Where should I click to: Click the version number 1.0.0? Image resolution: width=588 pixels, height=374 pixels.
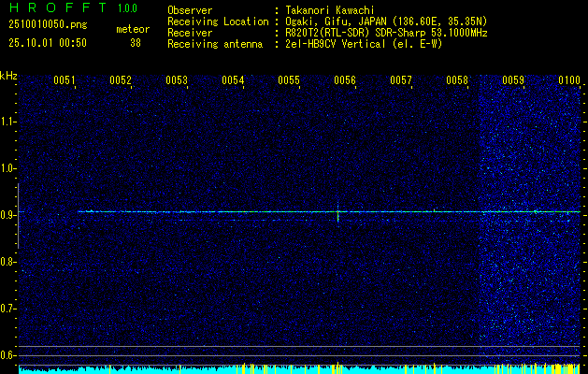click(x=127, y=7)
